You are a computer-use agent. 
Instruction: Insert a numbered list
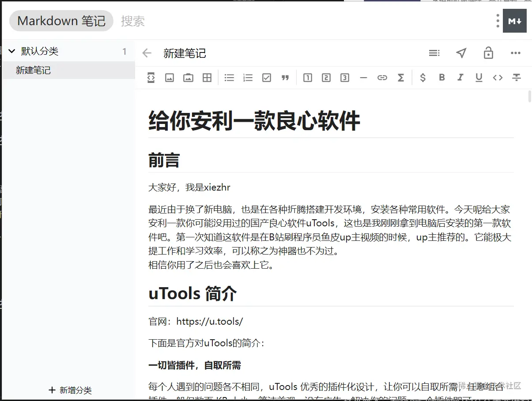pyautogui.click(x=248, y=78)
